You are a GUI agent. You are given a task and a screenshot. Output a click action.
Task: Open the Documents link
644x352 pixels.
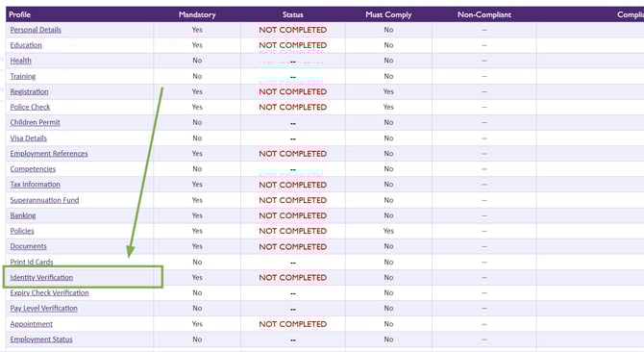tap(28, 246)
